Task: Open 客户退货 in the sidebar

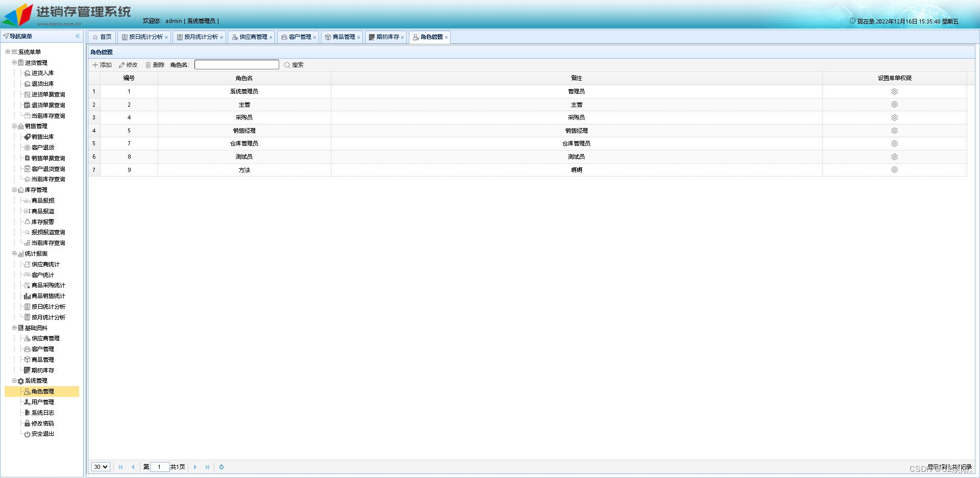Action: 42,147
